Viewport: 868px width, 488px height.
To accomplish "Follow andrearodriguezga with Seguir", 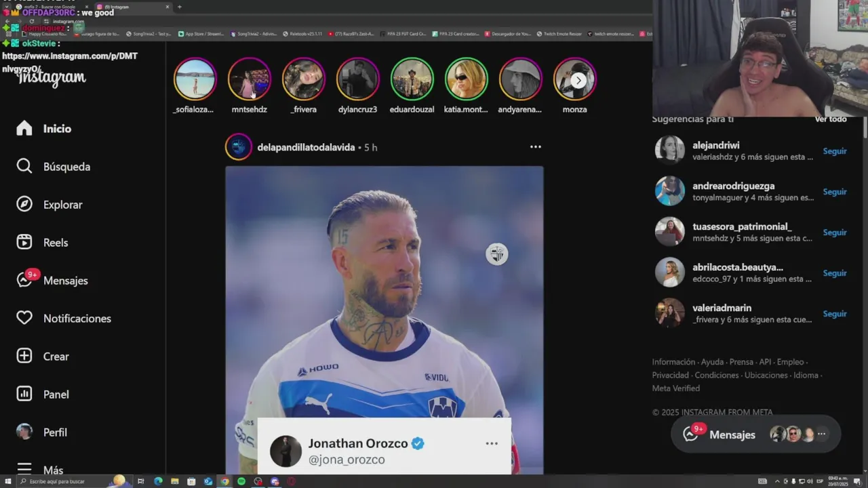I will click(835, 192).
